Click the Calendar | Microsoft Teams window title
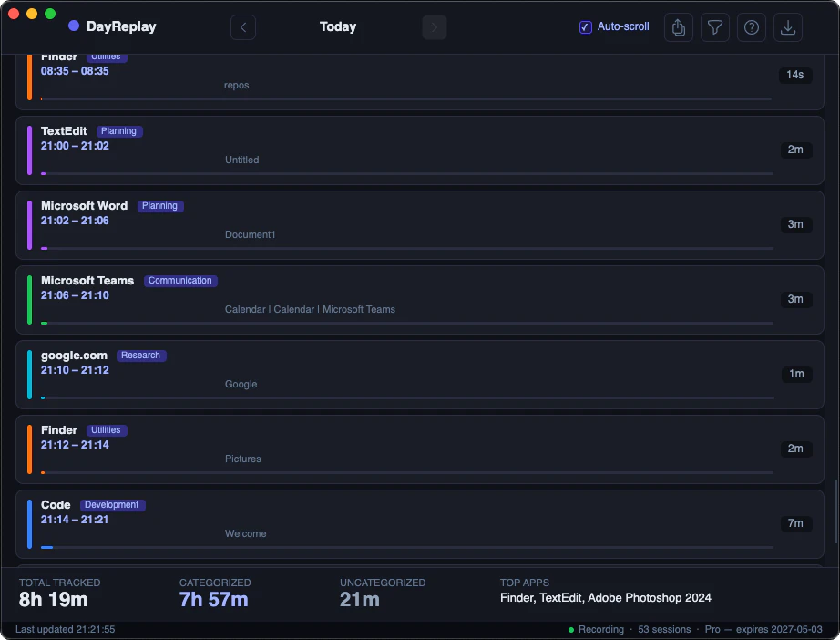840x640 pixels. coord(310,309)
